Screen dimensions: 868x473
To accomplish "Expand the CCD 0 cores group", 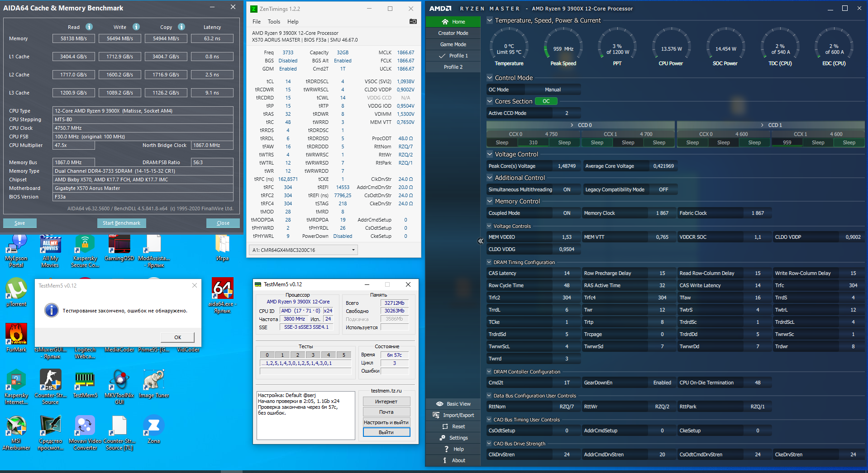I will click(x=581, y=125).
